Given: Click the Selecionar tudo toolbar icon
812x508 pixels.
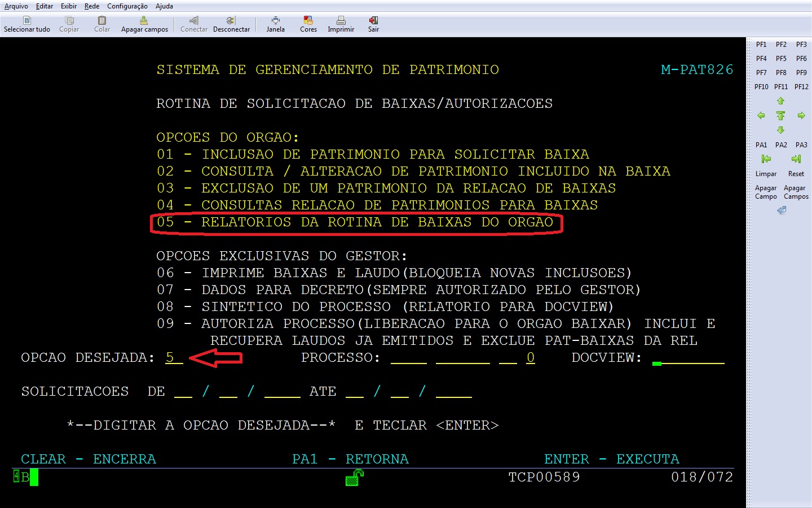Looking at the screenshot, I should [27, 21].
